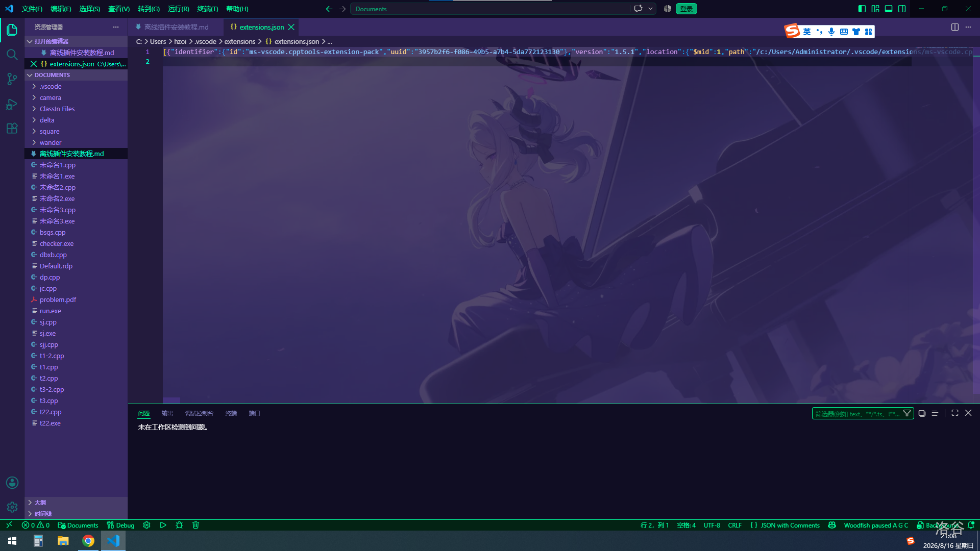
Task: Switch to the 输出 panel tab
Action: pyautogui.click(x=167, y=413)
